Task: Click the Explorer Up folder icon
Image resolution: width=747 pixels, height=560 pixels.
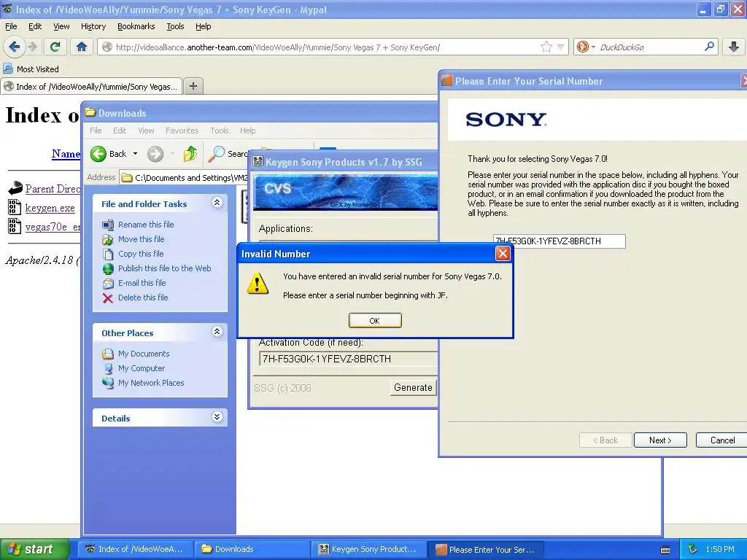Action: pyautogui.click(x=190, y=154)
